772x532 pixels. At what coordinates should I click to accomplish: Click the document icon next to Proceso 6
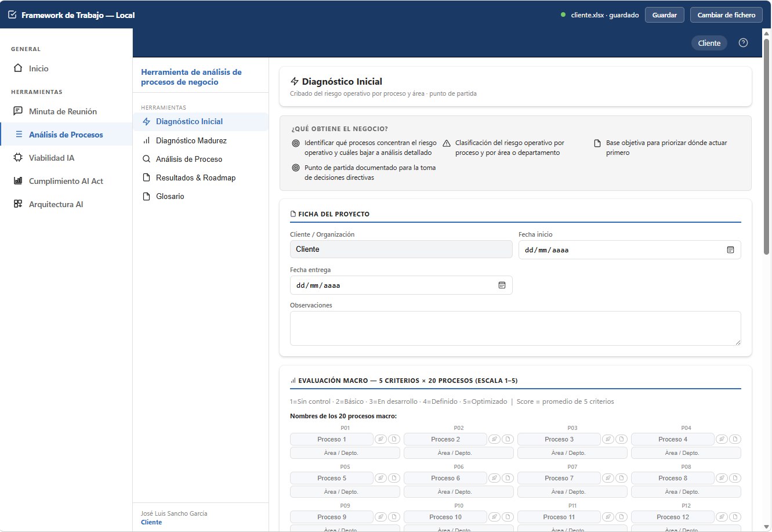tap(508, 478)
